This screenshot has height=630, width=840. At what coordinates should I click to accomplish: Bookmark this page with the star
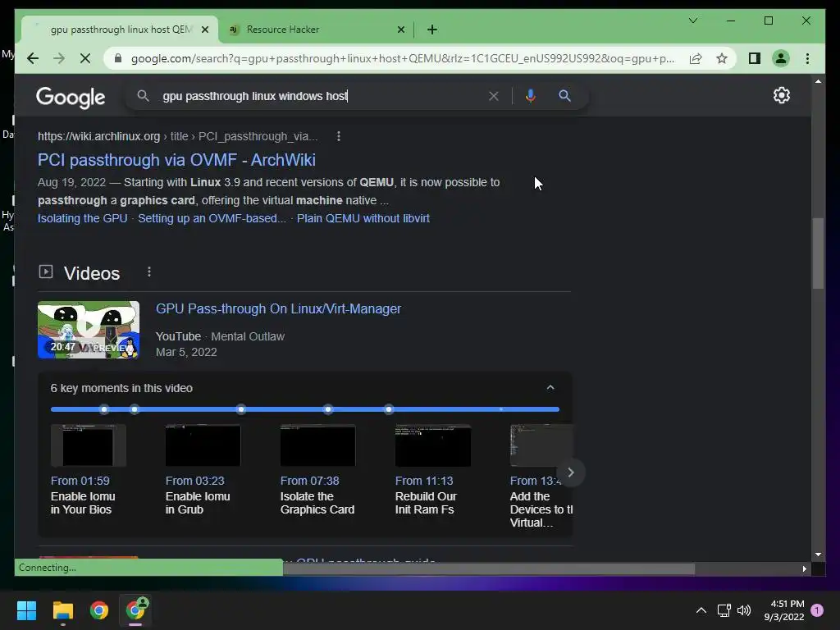[722, 58]
